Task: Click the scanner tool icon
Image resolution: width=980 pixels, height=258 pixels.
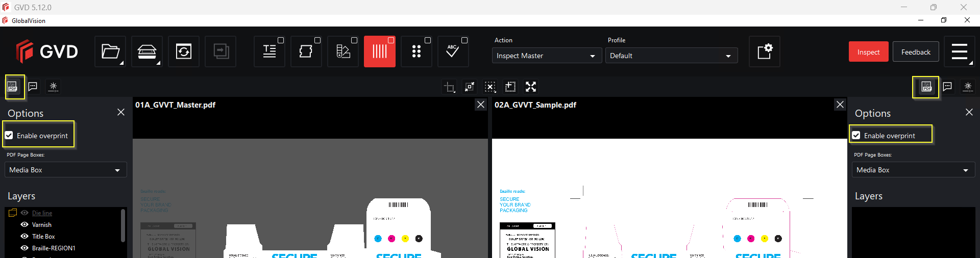Action: click(x=147, y=51)
